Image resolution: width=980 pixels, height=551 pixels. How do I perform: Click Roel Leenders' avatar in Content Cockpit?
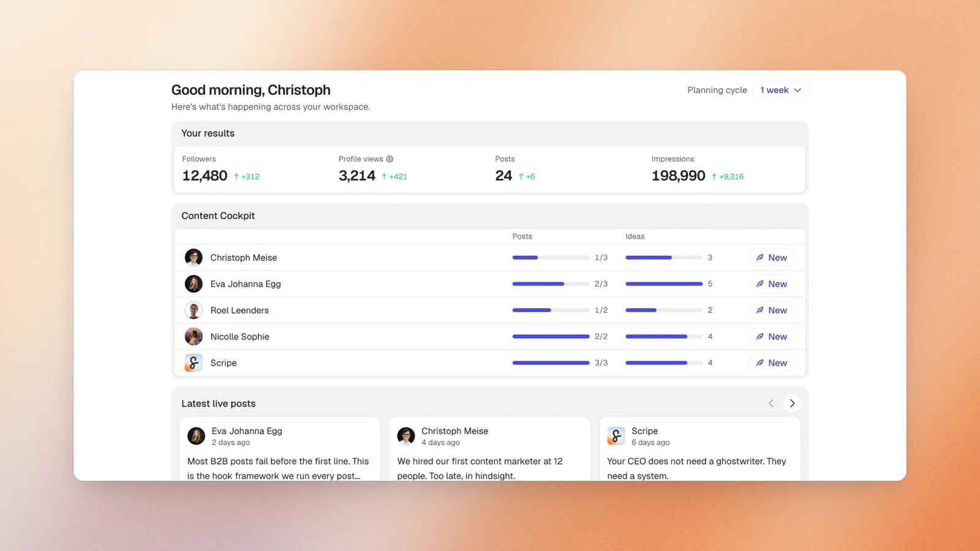[194, 310]
